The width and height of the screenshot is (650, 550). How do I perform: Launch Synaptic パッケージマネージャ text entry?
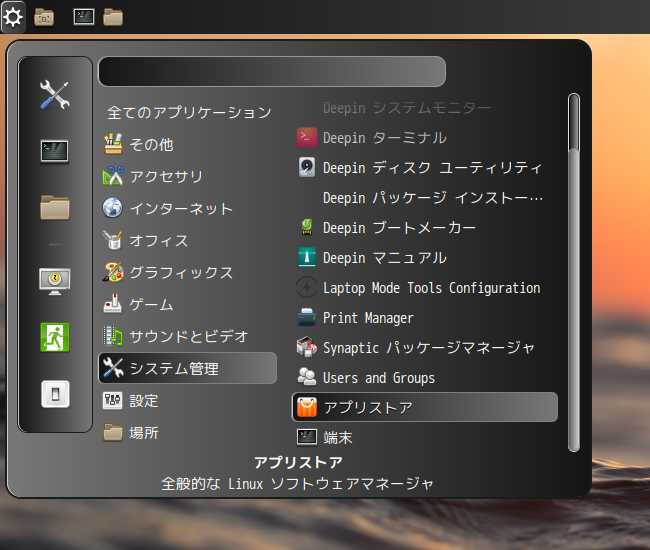pos(429,348)
